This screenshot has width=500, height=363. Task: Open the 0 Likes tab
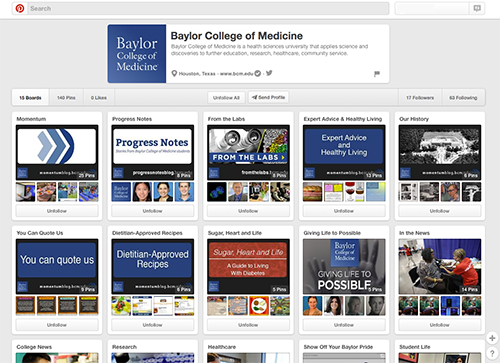click(99, 98)
